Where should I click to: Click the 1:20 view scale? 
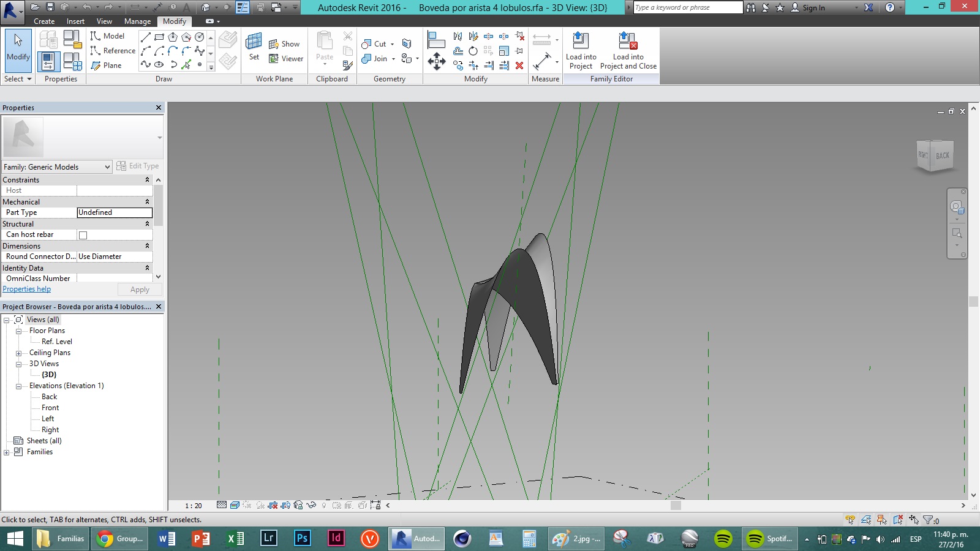click(194, 506)
